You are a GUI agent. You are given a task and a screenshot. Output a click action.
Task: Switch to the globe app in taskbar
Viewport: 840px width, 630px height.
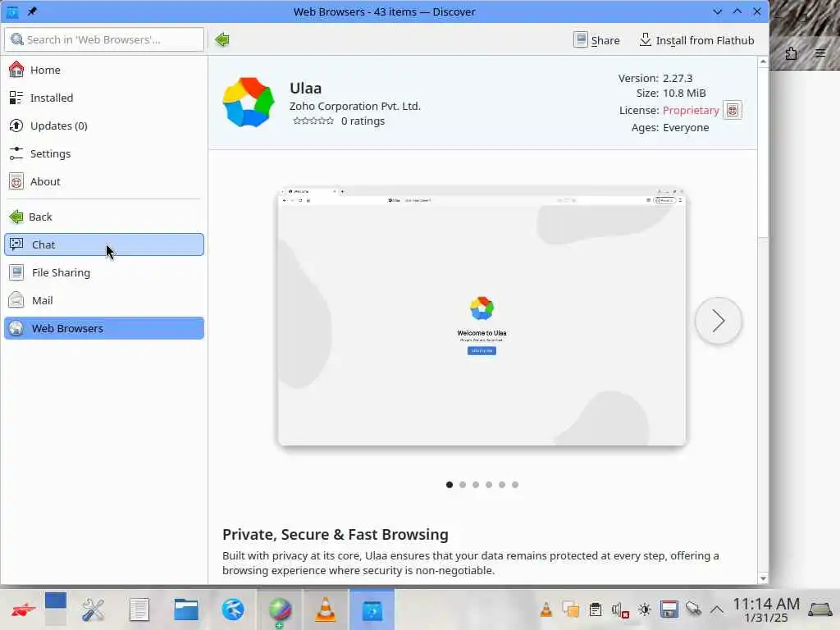280,609
